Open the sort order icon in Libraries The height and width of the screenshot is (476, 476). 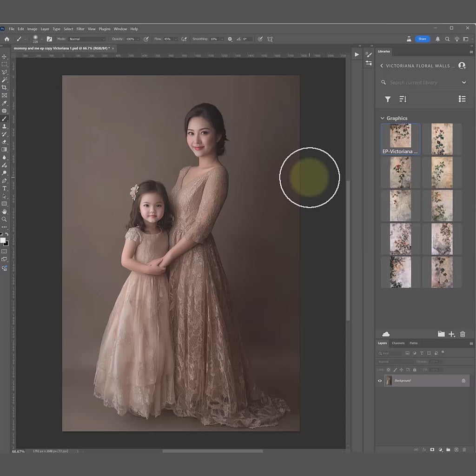point(403,99)
